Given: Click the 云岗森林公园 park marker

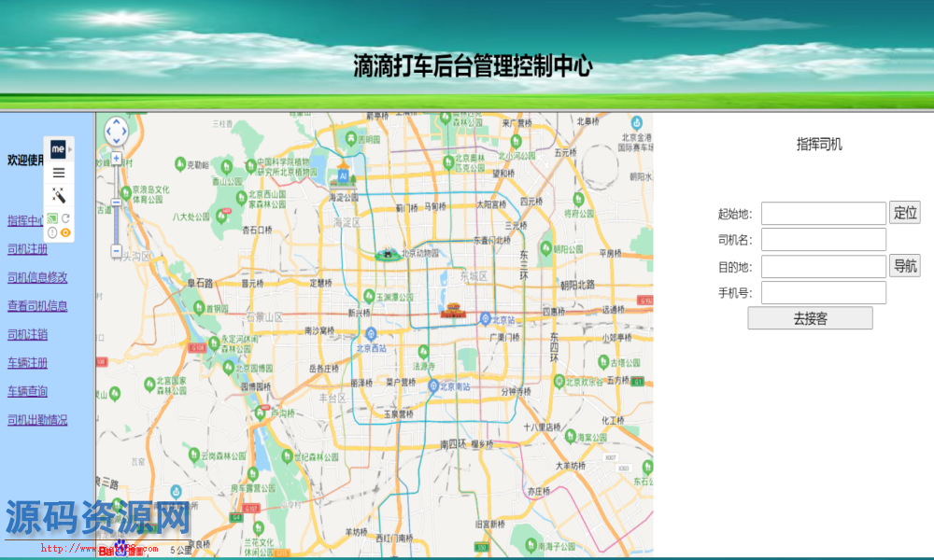Looking at the screenshot, I should point(193,455).
